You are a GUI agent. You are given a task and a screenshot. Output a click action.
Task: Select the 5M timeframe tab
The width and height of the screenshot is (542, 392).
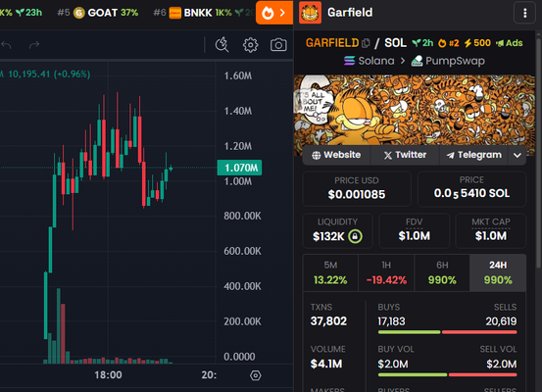click(330, 273)
